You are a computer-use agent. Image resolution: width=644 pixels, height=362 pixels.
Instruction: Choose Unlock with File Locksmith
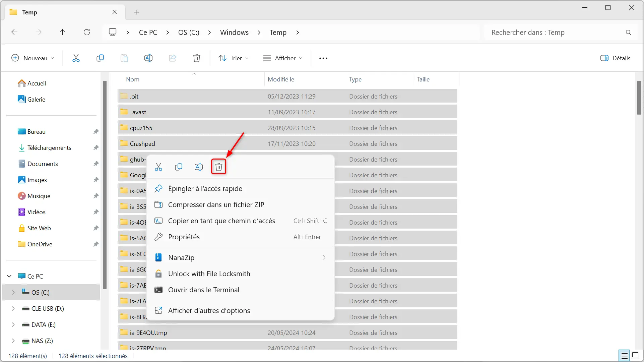click(241, 274)
